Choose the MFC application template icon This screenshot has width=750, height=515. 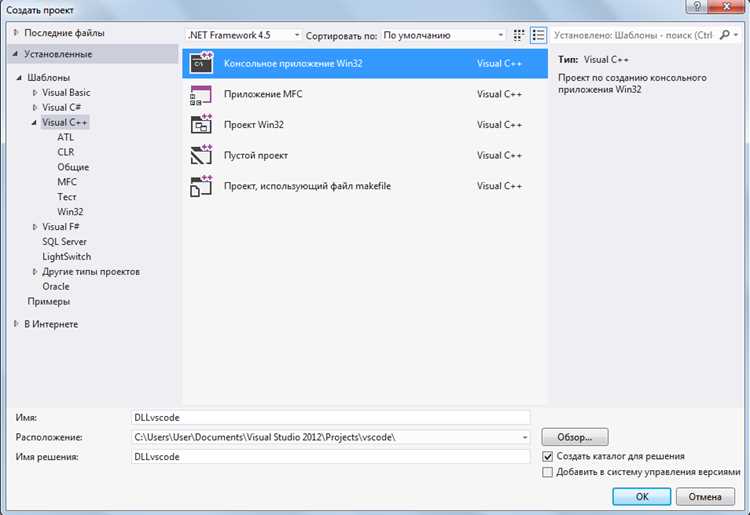tap(201, 95)
